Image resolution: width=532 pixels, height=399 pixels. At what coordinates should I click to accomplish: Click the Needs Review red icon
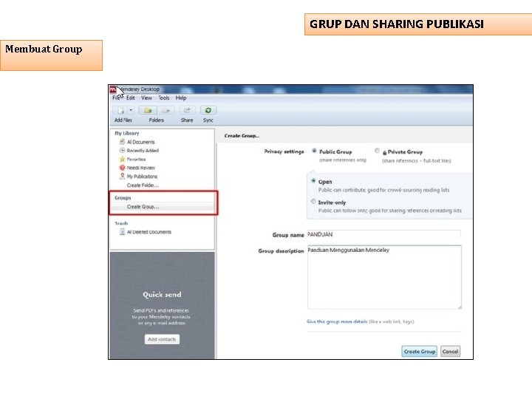pos(122,168)
